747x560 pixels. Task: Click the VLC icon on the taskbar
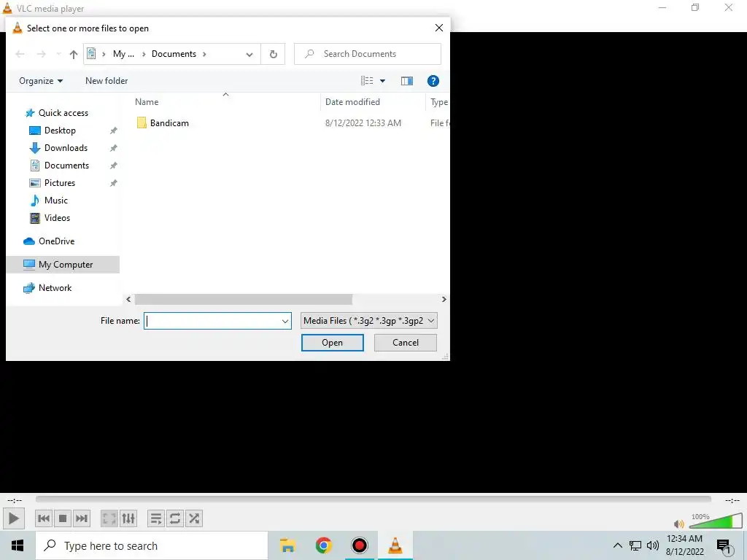coord(395,545)
